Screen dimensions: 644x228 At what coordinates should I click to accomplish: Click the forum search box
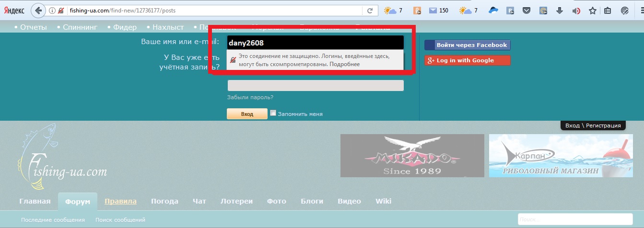(574, 219)
